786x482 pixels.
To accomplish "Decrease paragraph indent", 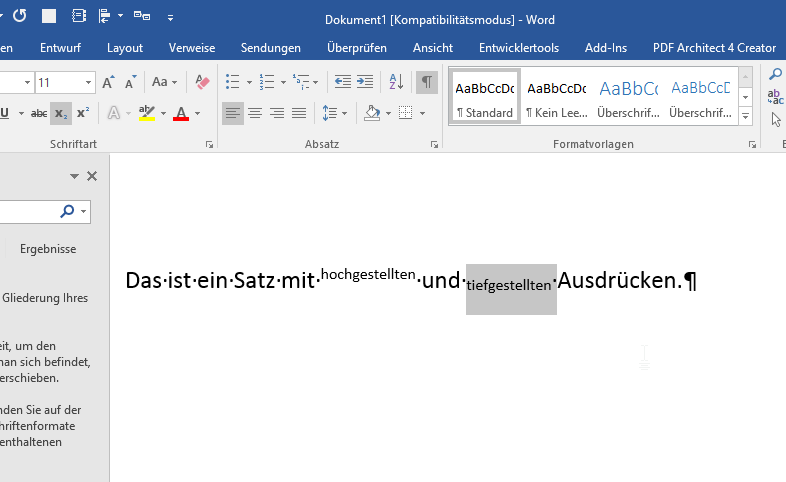I will click(x=343, y=82).
